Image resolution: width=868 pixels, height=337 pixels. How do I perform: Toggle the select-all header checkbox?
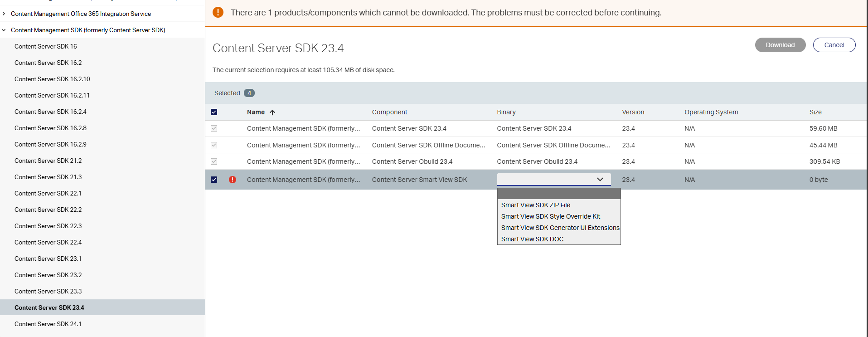(214, 112)
